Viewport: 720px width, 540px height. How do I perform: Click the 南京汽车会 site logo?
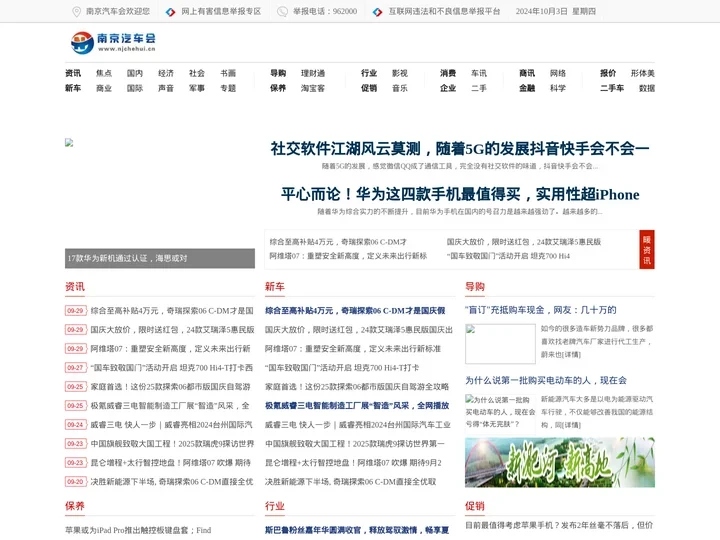pos(113,42)
